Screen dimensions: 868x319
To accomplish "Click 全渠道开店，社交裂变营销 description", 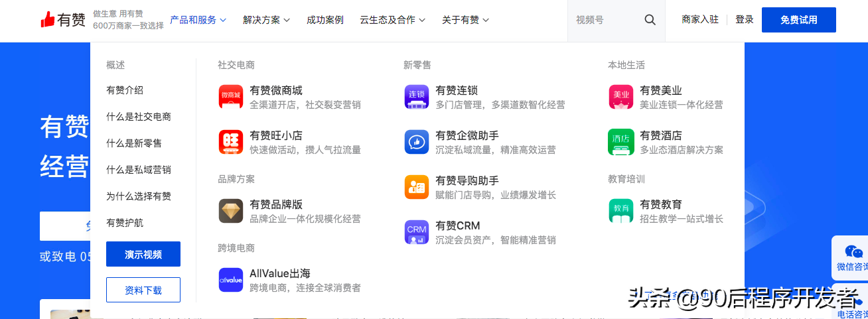I will click(x=305, y=105).
